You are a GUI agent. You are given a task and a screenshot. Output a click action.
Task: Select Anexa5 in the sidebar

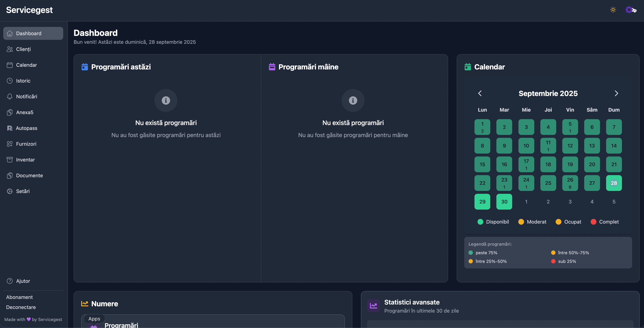point(24,113)
